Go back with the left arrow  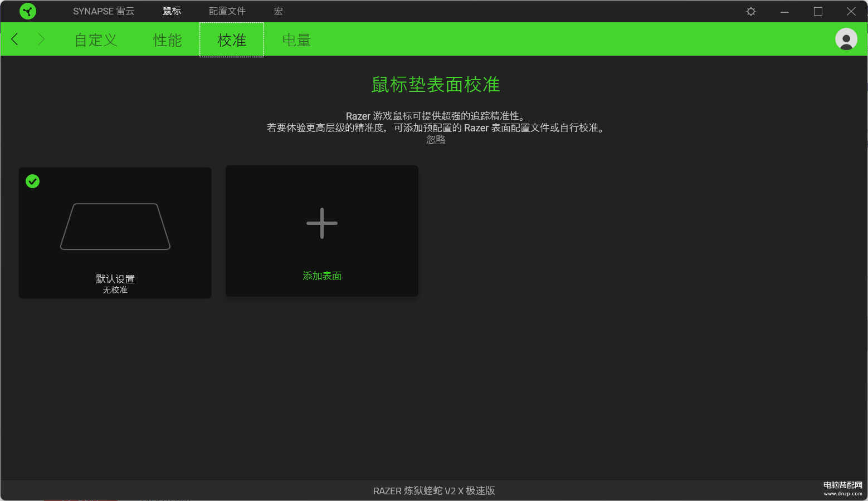15,39
